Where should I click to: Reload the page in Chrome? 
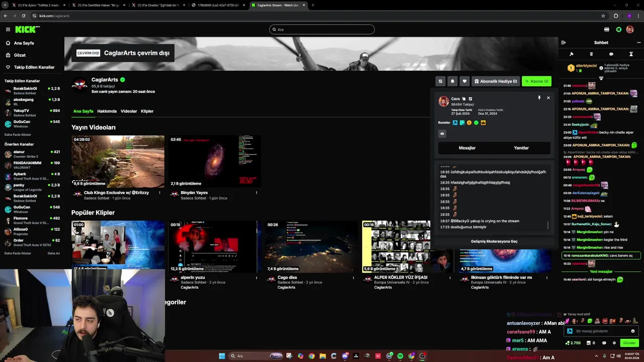[23, 16]
